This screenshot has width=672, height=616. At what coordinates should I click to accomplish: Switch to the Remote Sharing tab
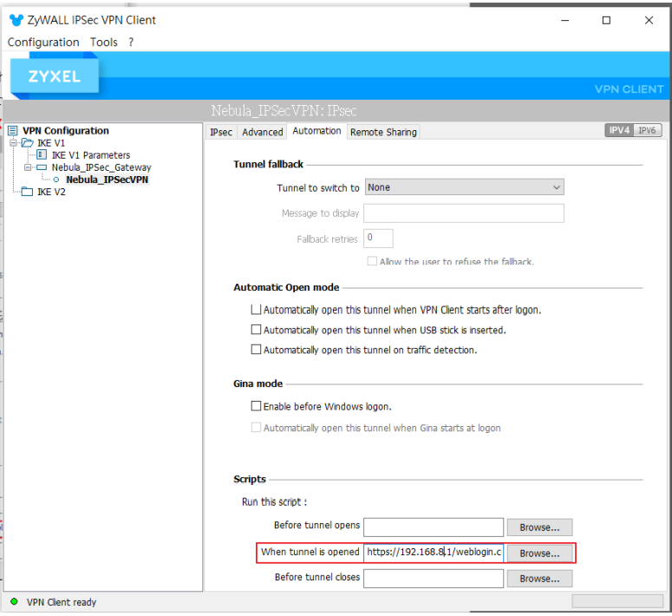pos(383,132)
